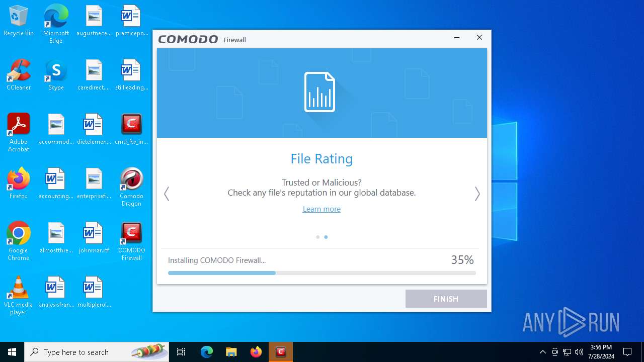This screenshot has height=362, width=644.
Task: Click the installation progress bar
Action: (x=322, y=273)
